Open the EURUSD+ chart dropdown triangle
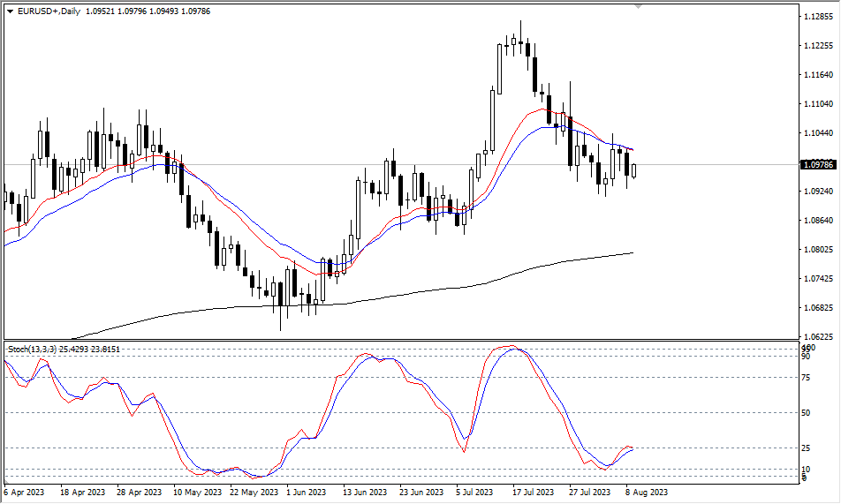The width and height of the screenshot is (841, 504). click(x=10, y=9)
